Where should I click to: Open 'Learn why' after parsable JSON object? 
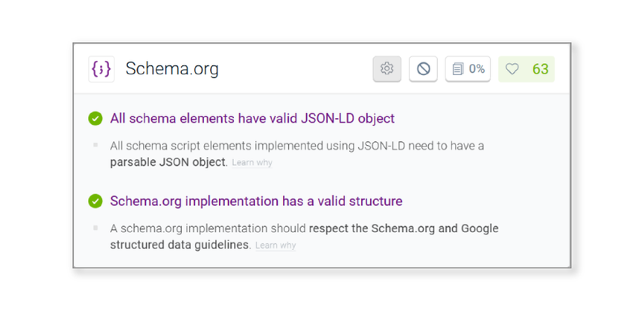pos(252,163)
